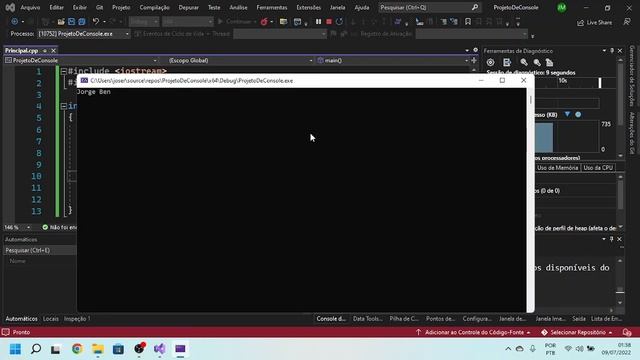Toggle a bookmark on the current line
The width and height of the screenshot is (640, 360).
pos(468,22)
